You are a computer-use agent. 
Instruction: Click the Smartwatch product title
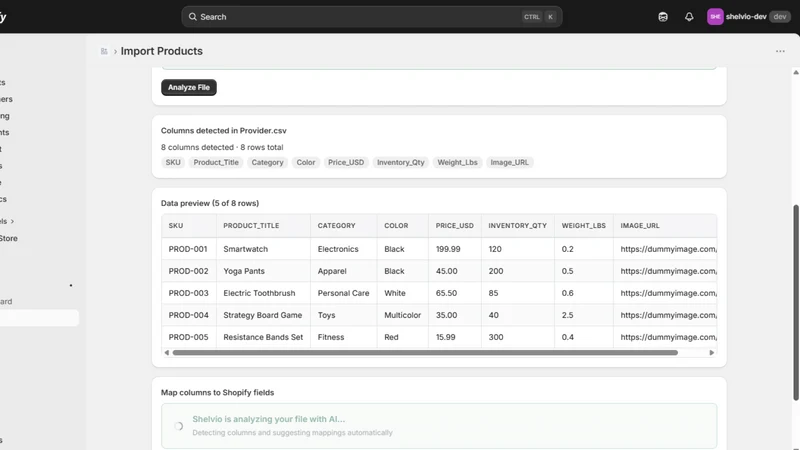pyautogui.click(x=245, y=249)
